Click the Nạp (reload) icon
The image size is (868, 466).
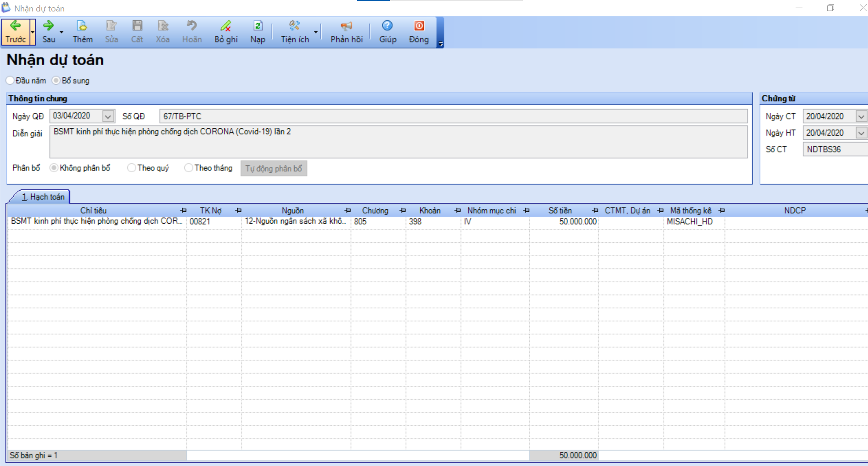click(x=258, y=26)
